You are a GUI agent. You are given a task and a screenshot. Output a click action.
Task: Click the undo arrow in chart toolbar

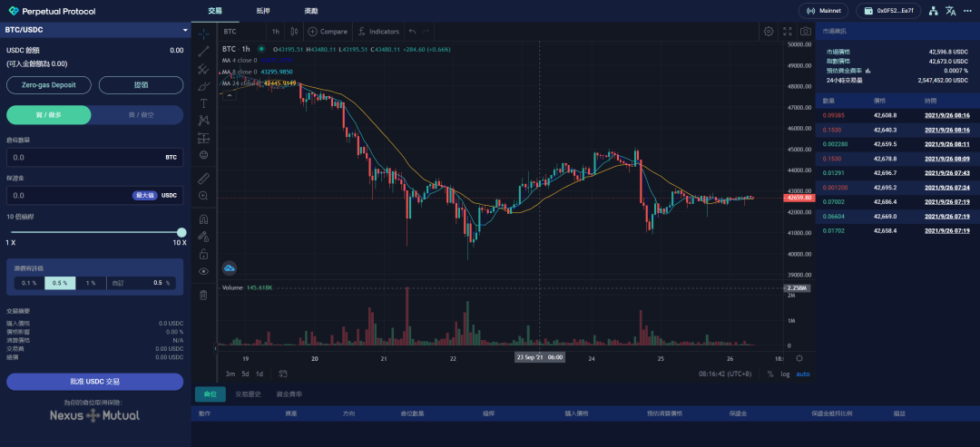[412, 31]
